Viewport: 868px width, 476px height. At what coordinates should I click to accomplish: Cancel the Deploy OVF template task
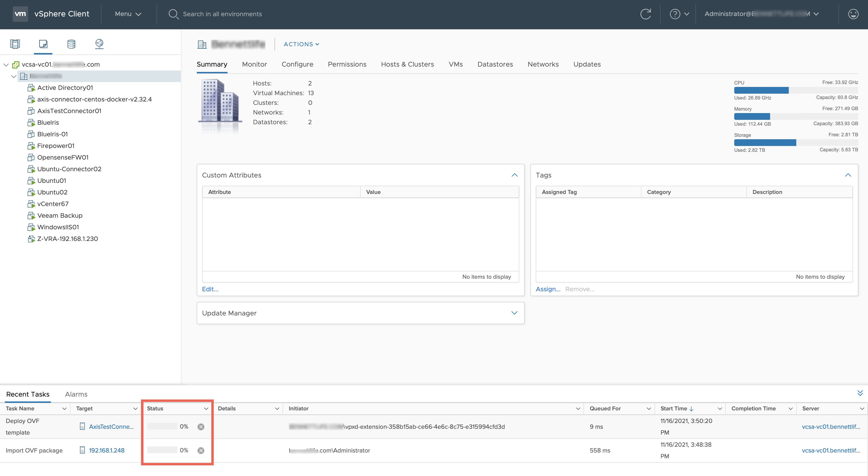click(x=201, y=427)
